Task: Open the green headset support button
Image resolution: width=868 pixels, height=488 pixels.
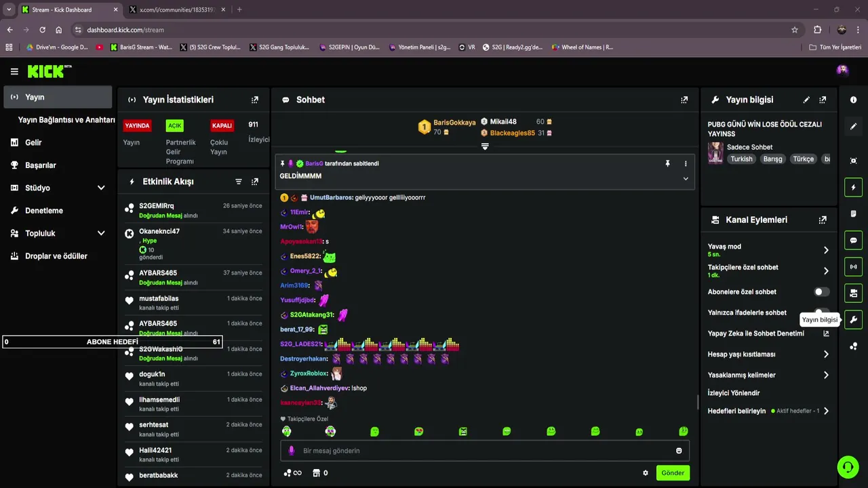Action: (848, 466)
